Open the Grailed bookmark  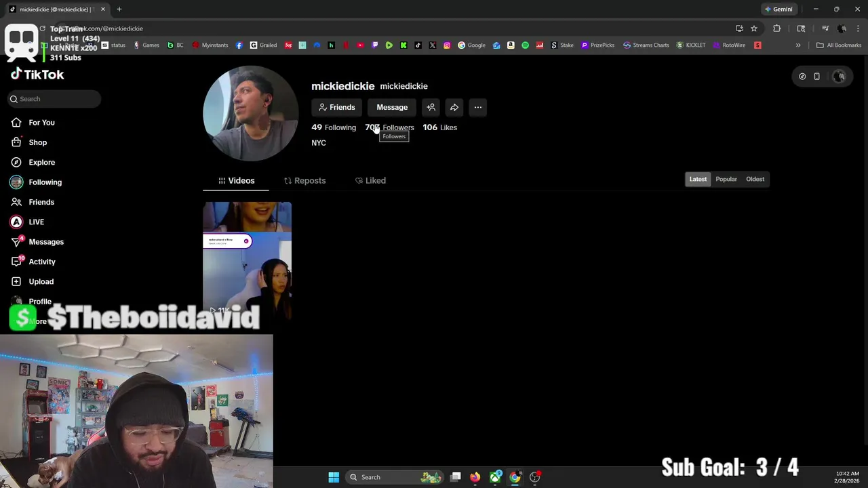coord(264,45)
